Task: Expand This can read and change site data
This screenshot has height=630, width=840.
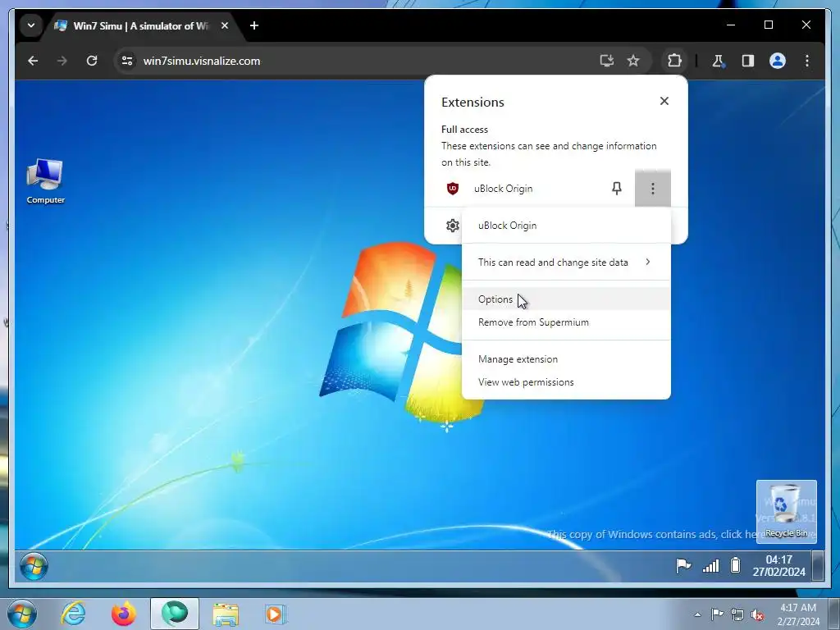Action: click(566, 262)
